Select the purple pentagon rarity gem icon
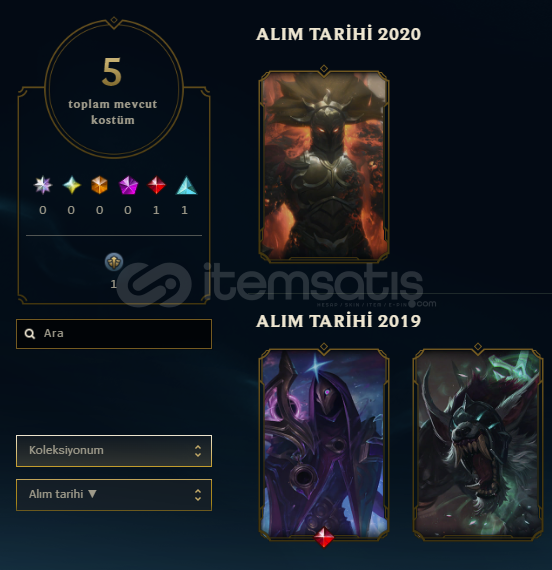Screen dimensions: 552x570 (x=128, y=185)
